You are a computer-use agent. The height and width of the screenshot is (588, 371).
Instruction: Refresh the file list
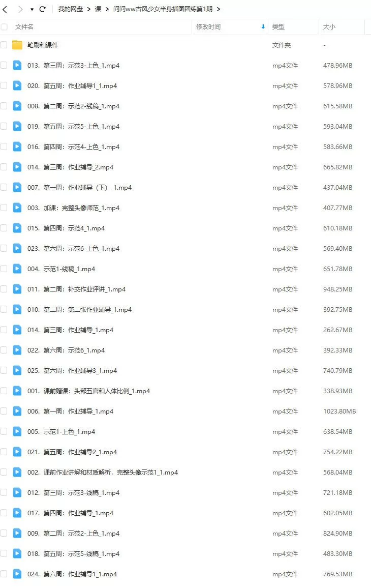pos(42,9)
